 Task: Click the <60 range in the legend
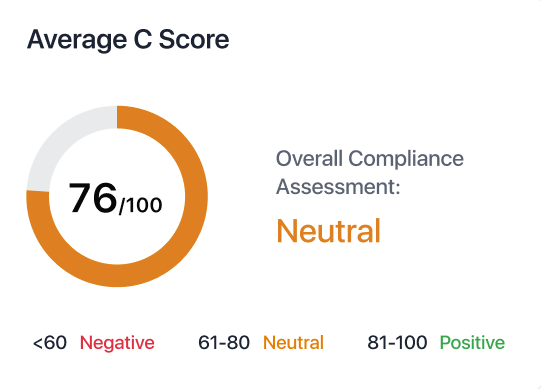[x=50, y=343]
